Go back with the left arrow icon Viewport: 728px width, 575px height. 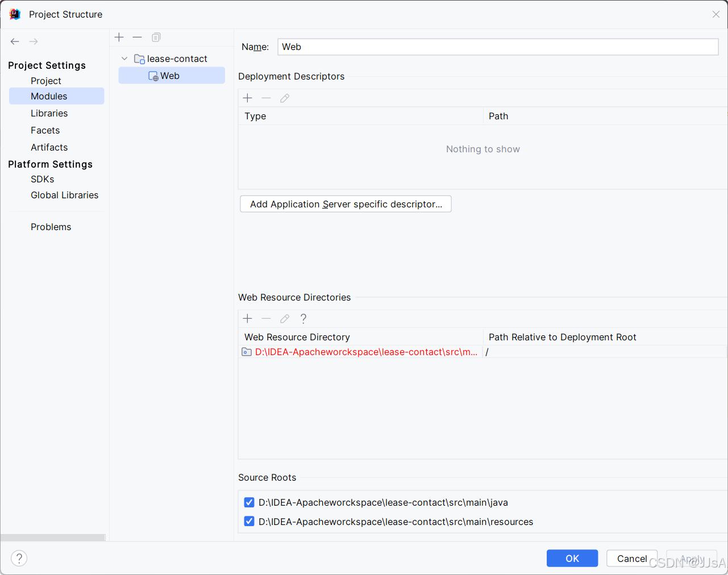pos(15,41)
